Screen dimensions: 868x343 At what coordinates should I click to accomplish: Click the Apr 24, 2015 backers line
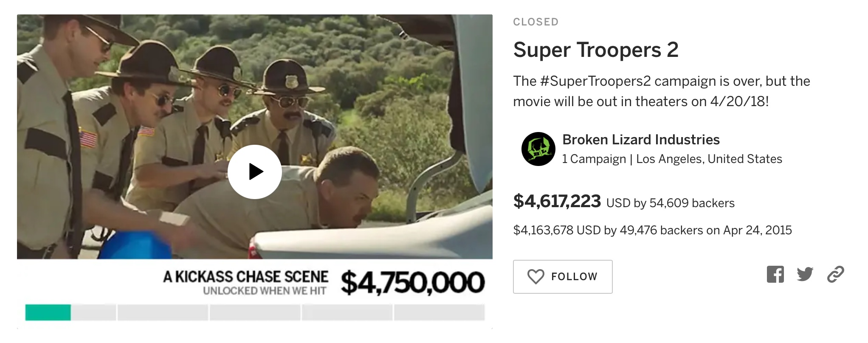652,231
